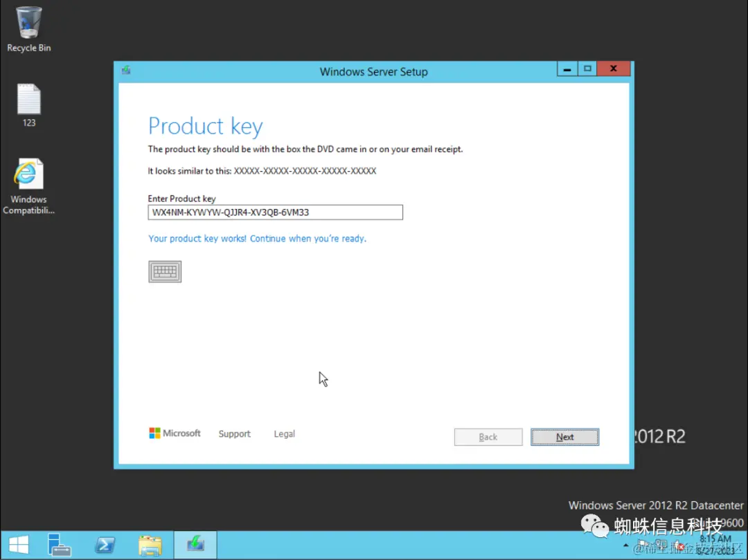Close the Windows Server Setup window

pyautogui.click(x=614, y=69)
